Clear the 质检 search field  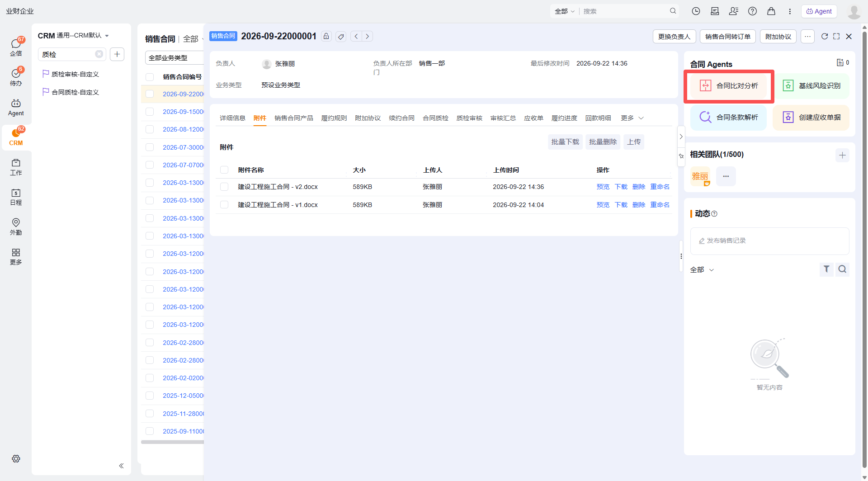[x=99, y=54]
